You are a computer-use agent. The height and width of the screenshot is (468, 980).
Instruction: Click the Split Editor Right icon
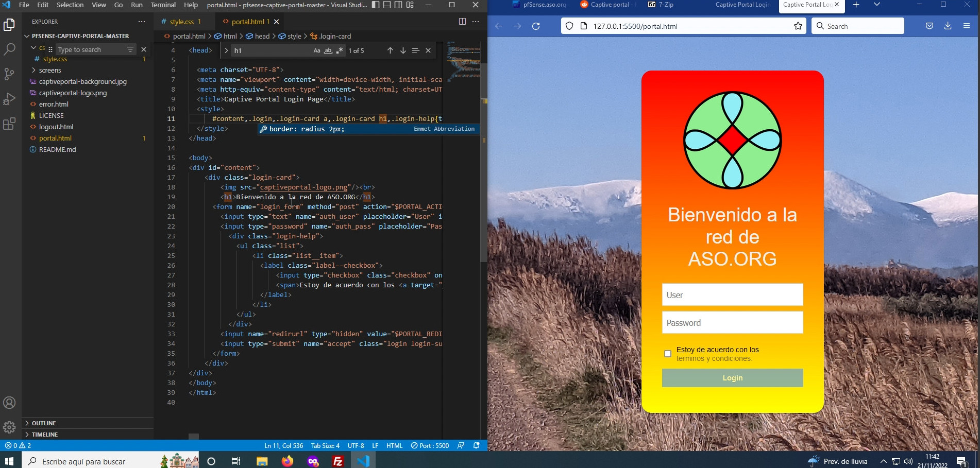462,22
